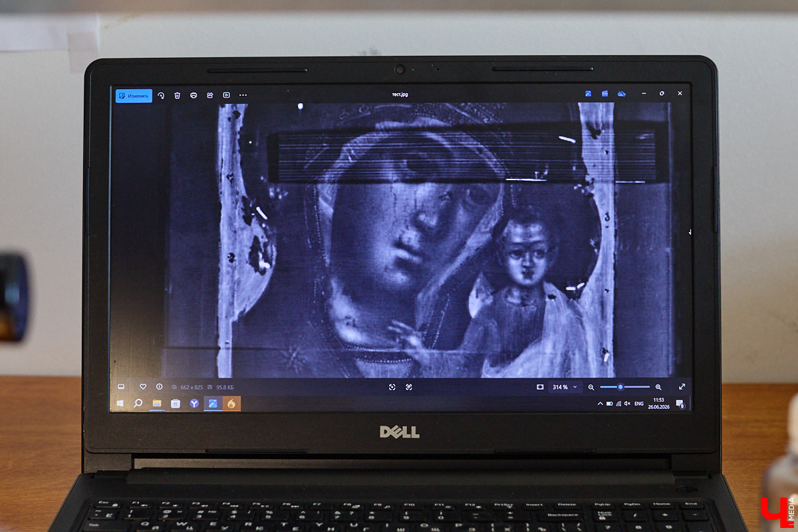
Task: Click the first scan icon in the bottom center
Action: tap(392, 387)
